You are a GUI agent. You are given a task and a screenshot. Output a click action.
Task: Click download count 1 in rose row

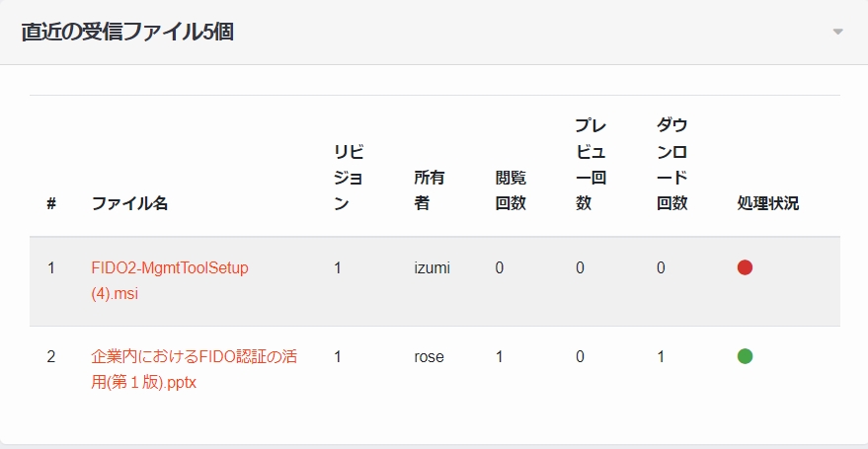pos(661,356)
